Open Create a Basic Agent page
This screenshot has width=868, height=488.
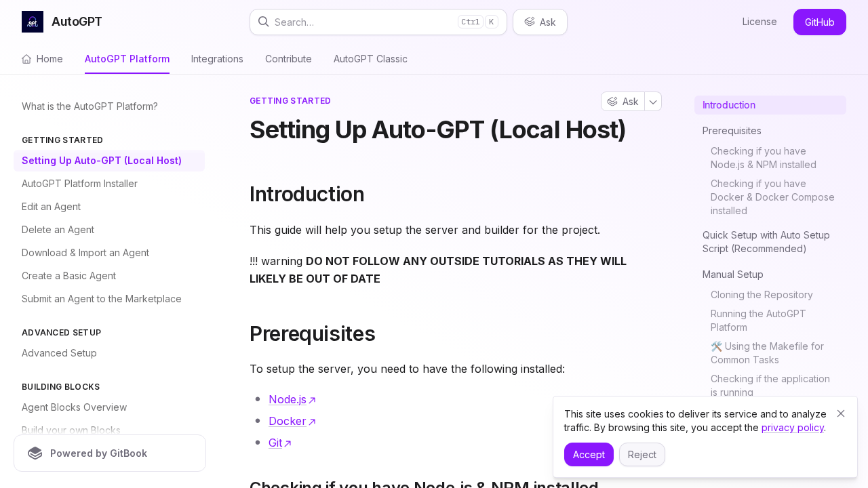click(68, 276)
